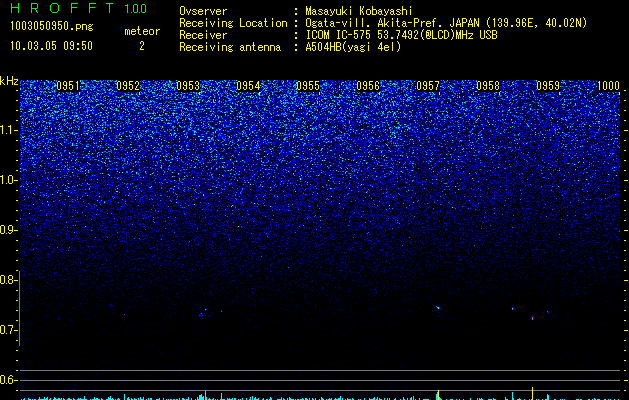
Task: Click the 0959 time marker
Action: [548, 86]
